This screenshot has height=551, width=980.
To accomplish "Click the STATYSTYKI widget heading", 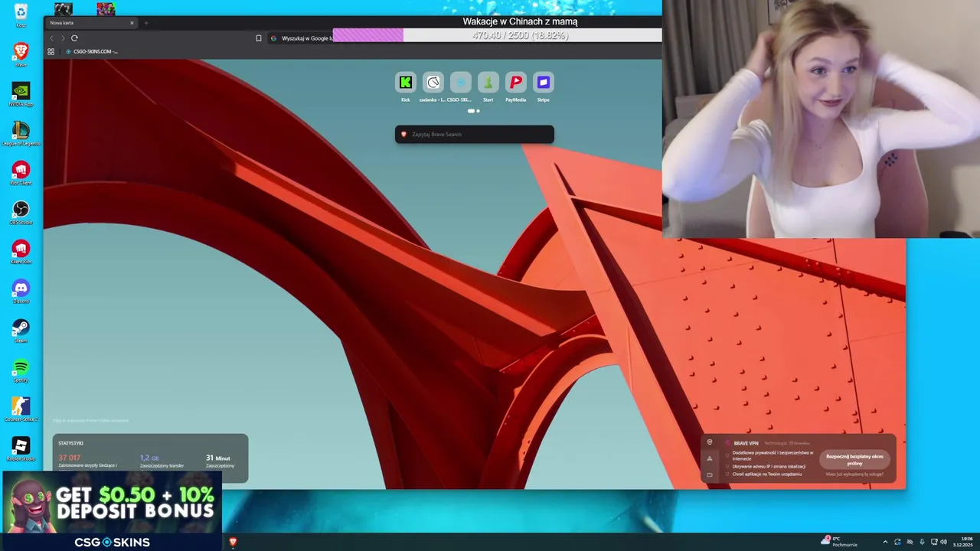I will [71, 443].
